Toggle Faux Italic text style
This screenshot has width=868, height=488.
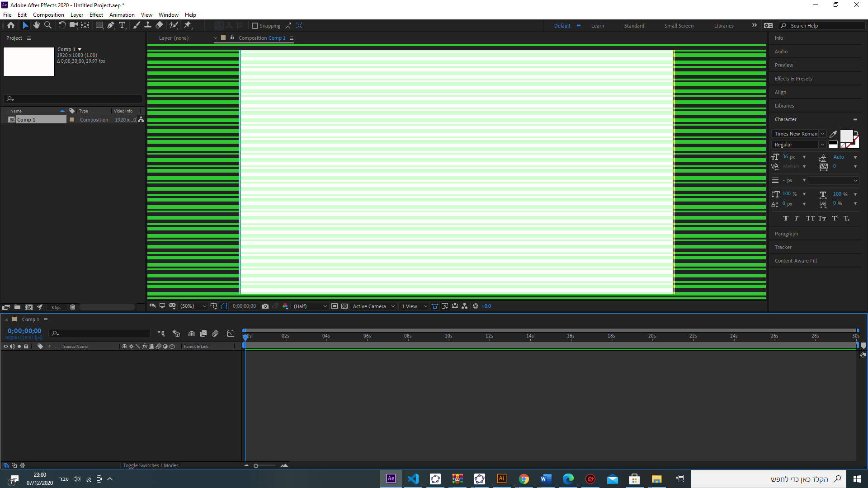pyautogui.click(x=797, y=219)
